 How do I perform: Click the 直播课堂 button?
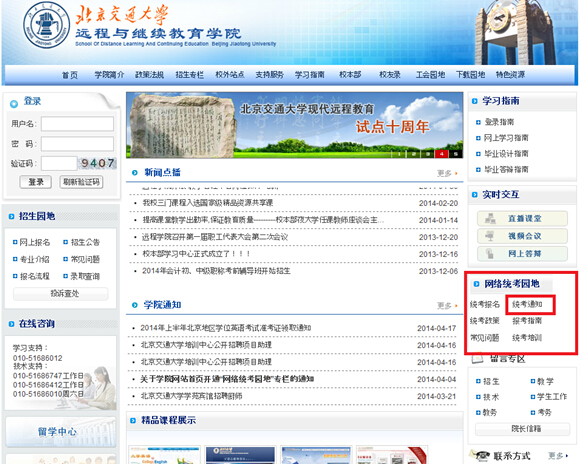tap(522, 219)
